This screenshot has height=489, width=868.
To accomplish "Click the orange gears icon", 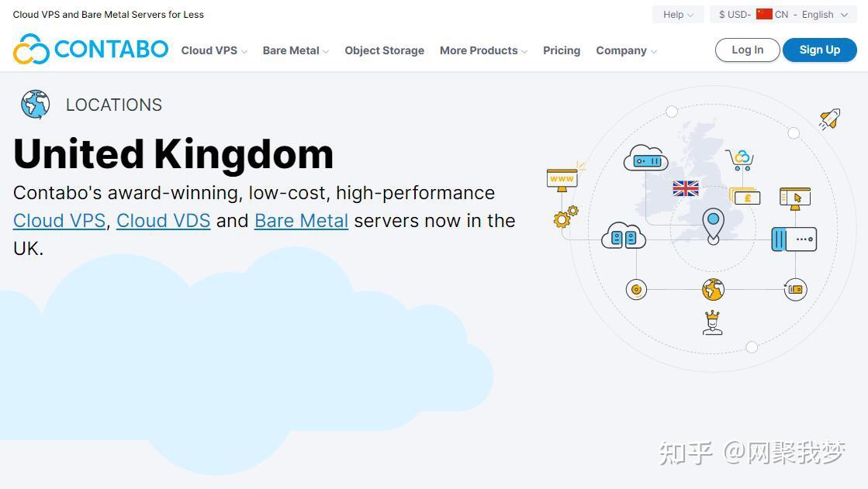I will tap(565, 217).
